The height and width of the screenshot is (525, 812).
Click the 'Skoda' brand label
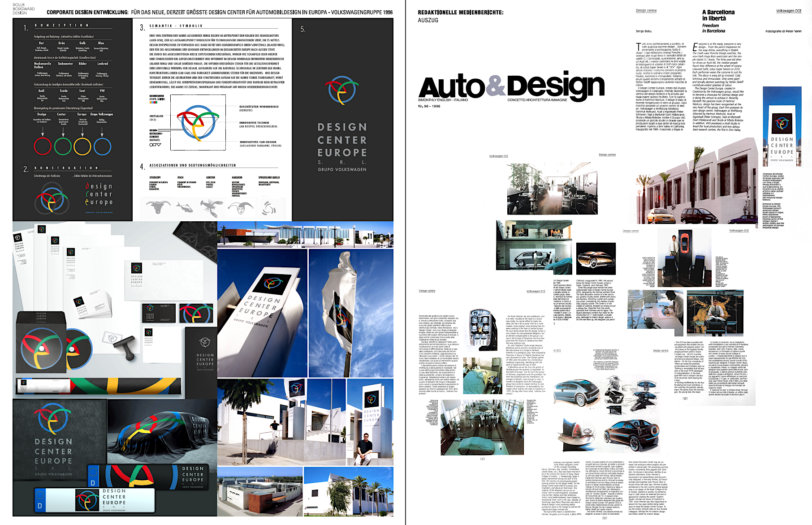point(64,90)
